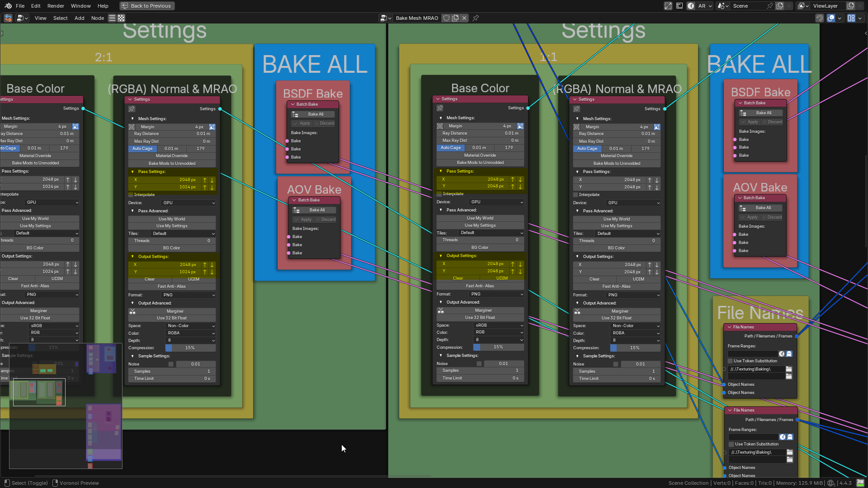Click Samples field in 1:1 Normal & MRAO node
The image size is (868, 488).
click(617, 371)
